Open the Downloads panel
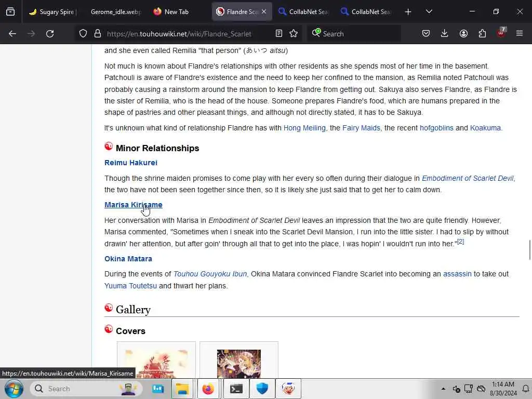Viewport: 532px width, 399px height. 445,34
